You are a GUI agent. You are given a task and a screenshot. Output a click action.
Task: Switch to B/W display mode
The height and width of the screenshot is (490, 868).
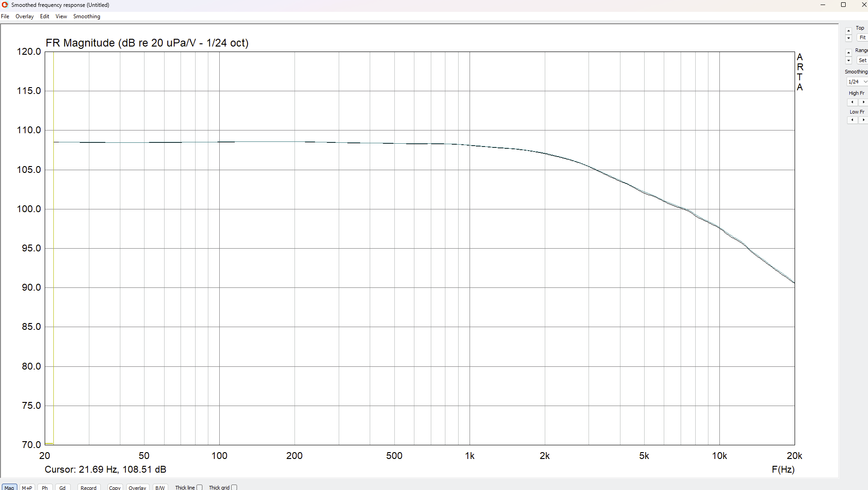click(160, 487)
